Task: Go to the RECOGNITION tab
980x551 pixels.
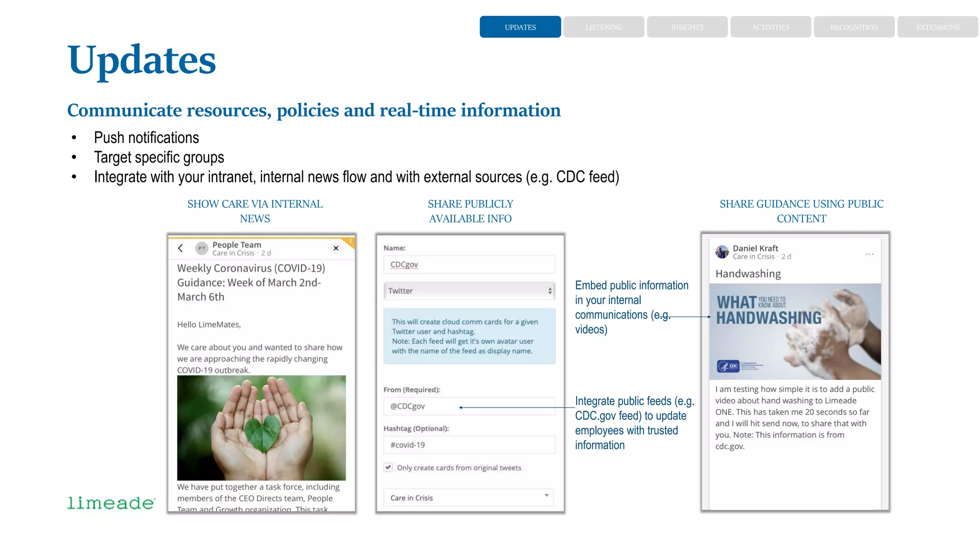Action: [x=854, y=27]
